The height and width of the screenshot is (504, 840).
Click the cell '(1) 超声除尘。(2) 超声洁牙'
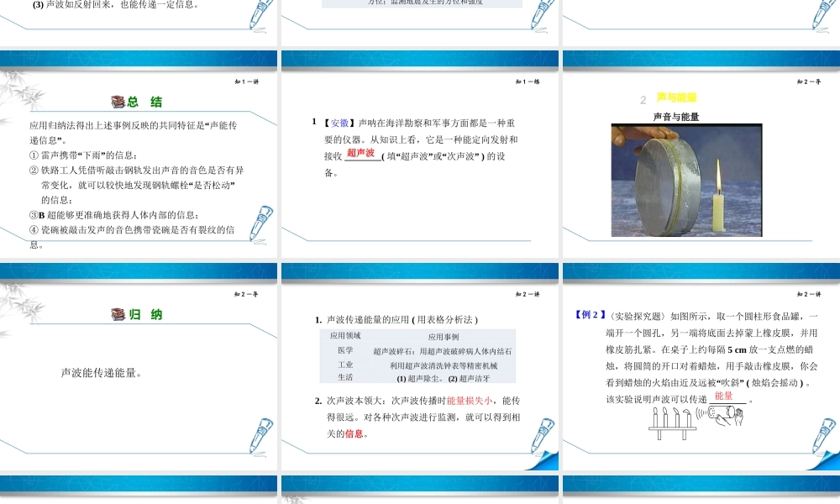[444, 379]
